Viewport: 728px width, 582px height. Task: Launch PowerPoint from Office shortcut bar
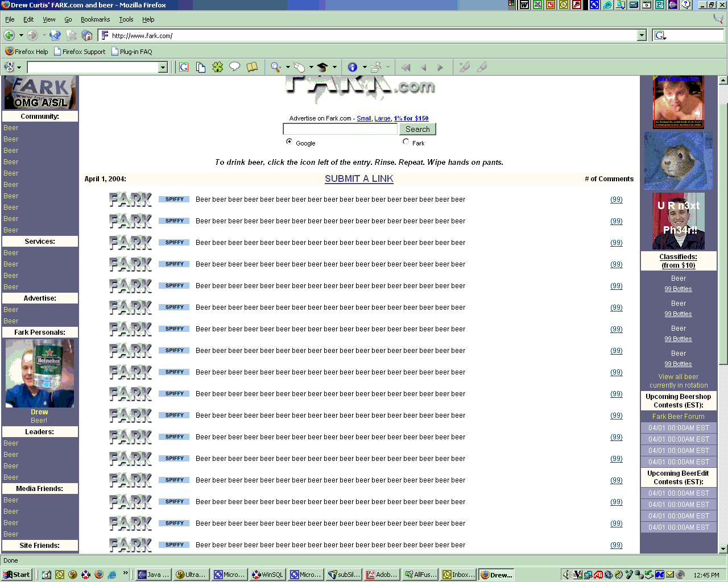pyautogui.click(x=551, y=5)
